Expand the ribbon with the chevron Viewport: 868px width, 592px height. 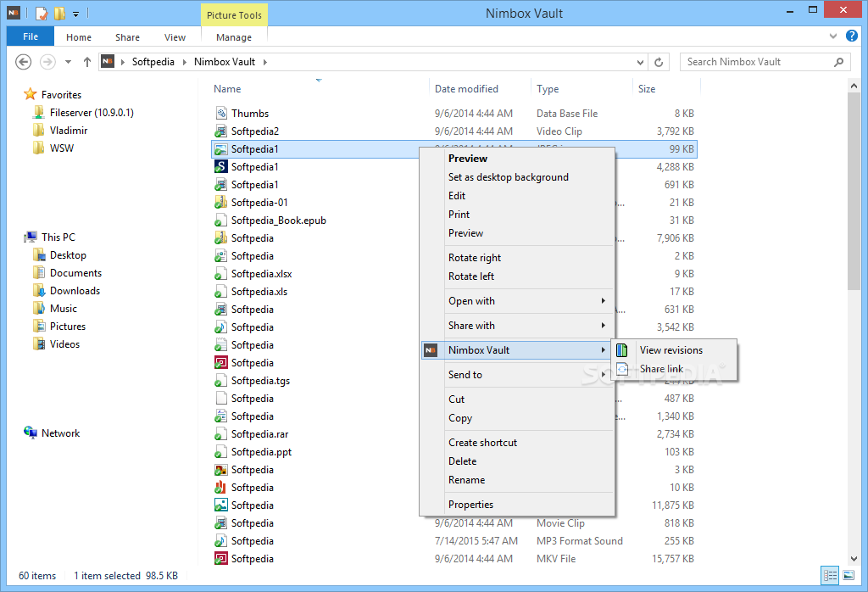[833, 36]
